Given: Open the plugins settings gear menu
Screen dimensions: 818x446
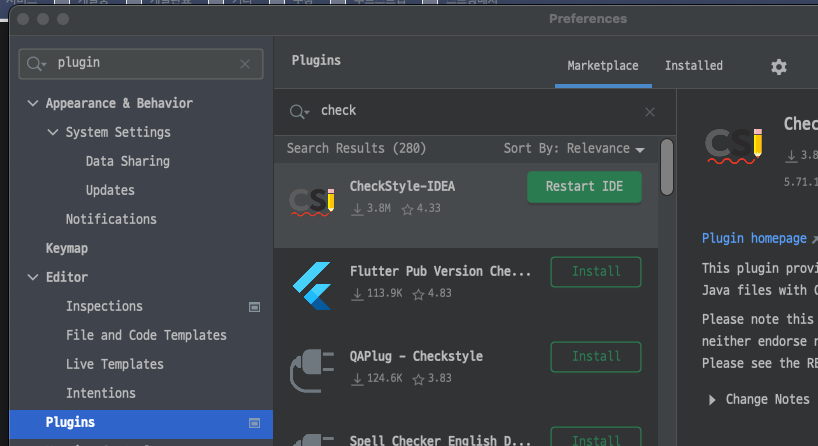Looking at the screenshot, I should 778,67.
